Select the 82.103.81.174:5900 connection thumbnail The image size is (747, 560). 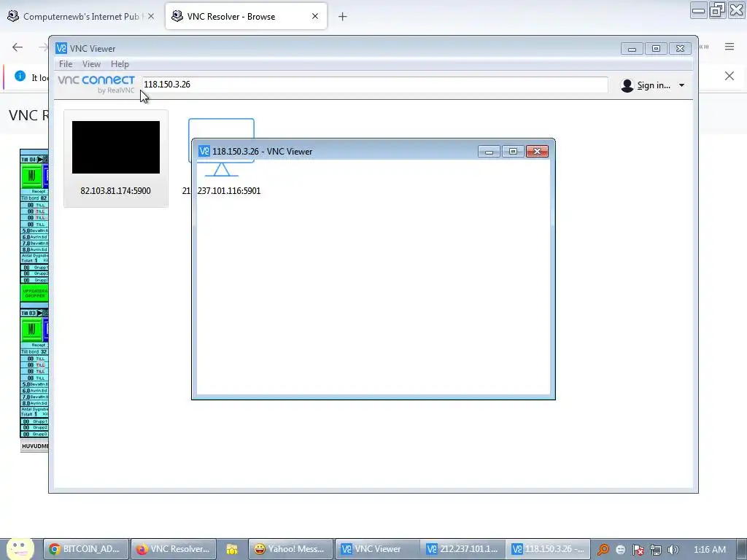(116, 147)
